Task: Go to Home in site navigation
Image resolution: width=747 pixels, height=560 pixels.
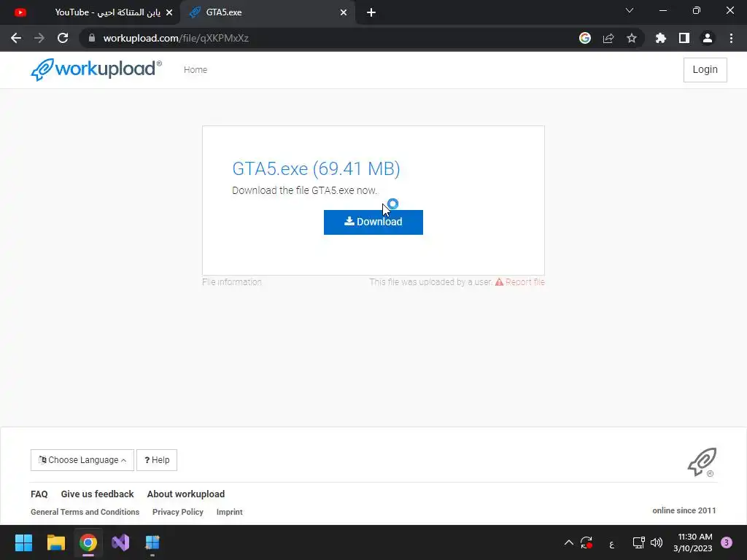Action: click(x=196, y=69)
